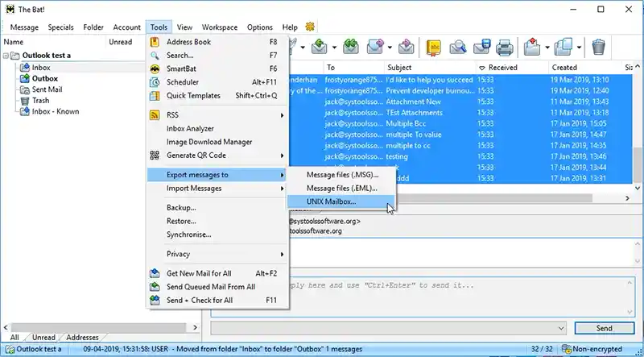
Task: Select the Sent Mail folder
Action: tap(47, 89)
